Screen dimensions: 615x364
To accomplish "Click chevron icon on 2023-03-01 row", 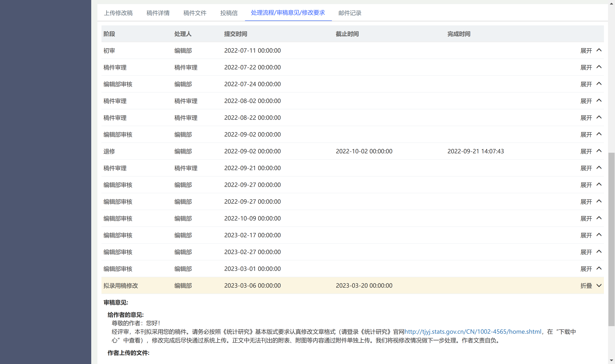I will [x=599, y=269].
